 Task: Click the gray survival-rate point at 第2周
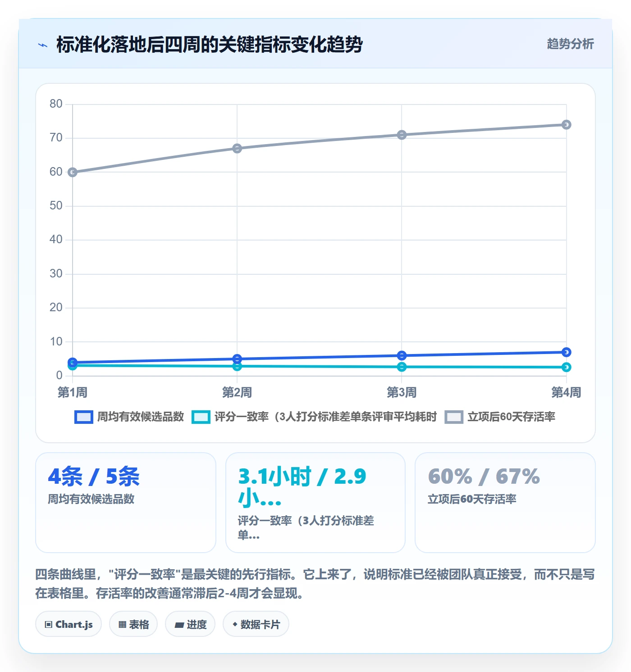pos(237,148)
